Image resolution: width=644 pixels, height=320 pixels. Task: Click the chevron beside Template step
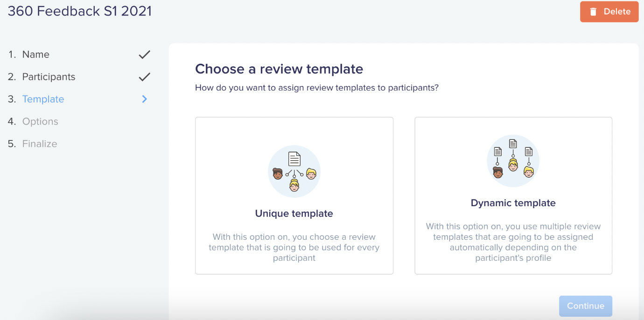pyautogui.click(x=145, y=99)
